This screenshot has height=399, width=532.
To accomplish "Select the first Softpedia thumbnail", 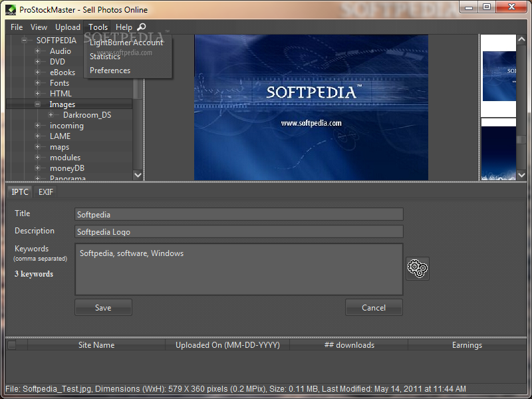I will point(499,76).
